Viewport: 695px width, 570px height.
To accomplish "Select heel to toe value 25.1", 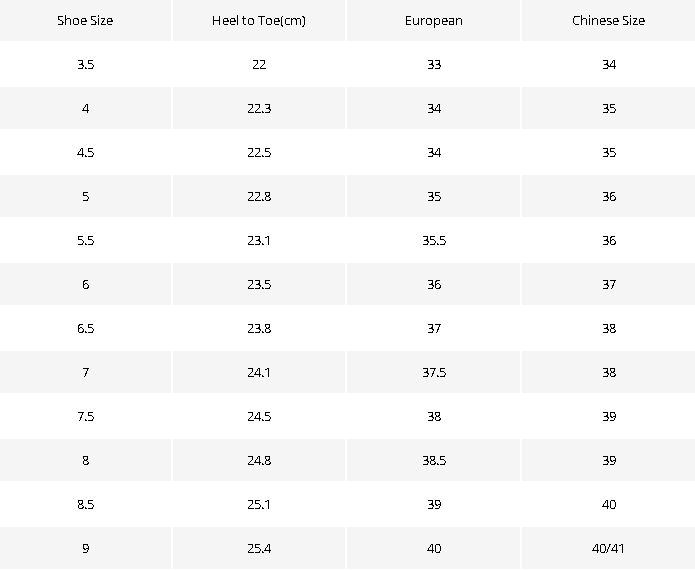I will (259, 504).
